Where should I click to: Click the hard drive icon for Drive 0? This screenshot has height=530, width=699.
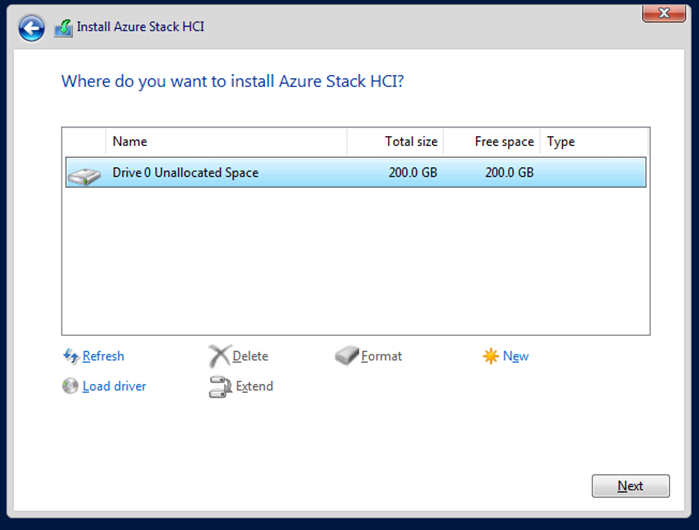(x=84, y=175)
